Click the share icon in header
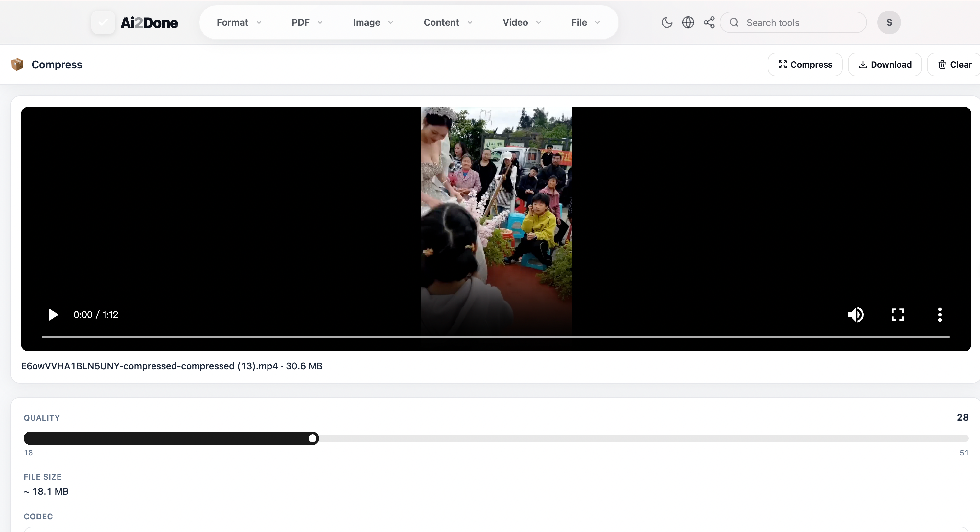Viewport: 980px width, 532px height. (709, 22)
